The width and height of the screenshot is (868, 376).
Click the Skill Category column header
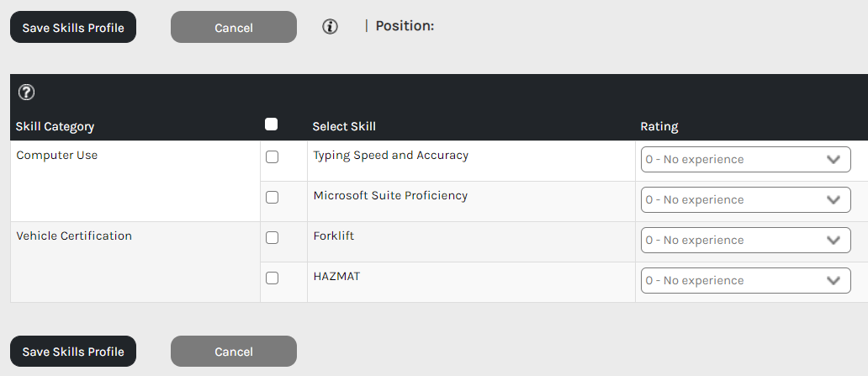56,127
